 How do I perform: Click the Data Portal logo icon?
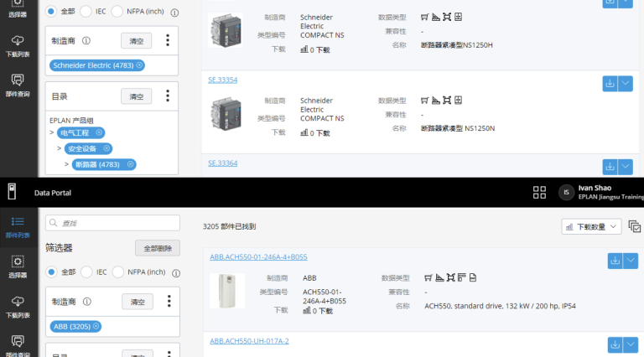click(x=13, y=192)
